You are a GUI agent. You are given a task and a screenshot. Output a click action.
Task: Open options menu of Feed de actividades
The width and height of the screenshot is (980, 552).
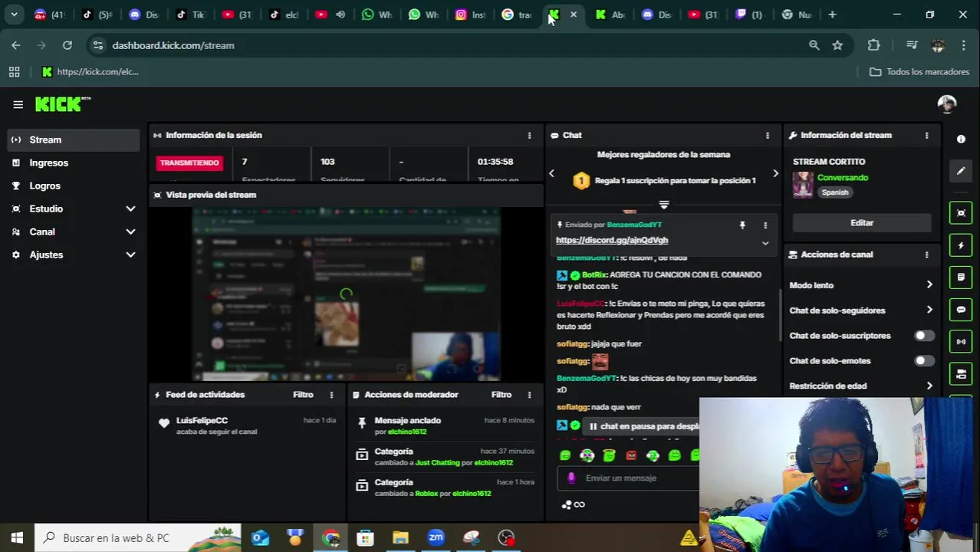tap(331, 395)
